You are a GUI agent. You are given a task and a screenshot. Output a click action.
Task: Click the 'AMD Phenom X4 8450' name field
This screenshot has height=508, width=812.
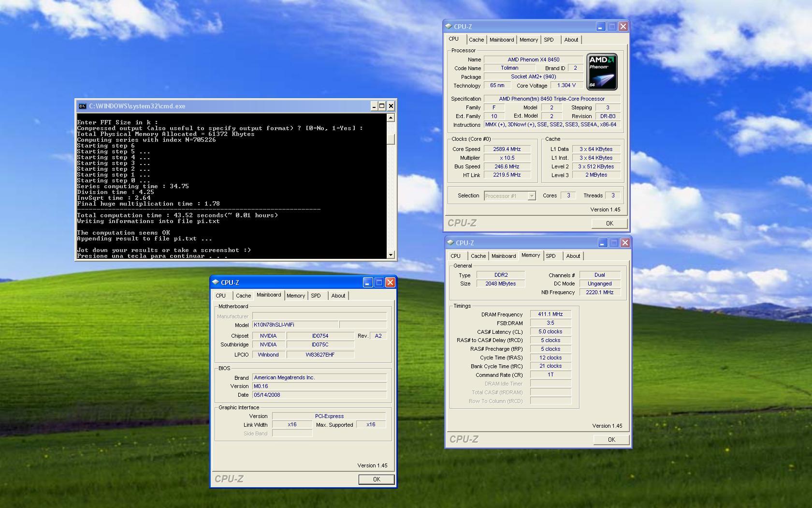tap(534, 60)
